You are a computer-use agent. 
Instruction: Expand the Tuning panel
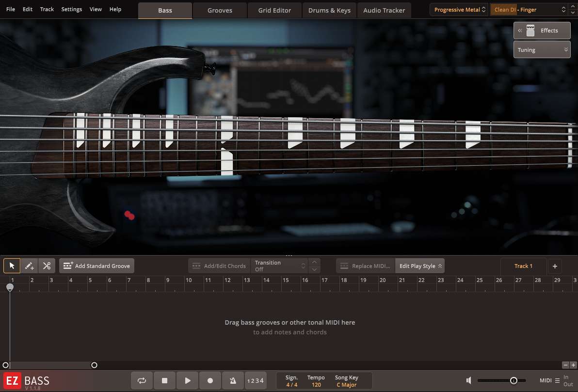542,49
